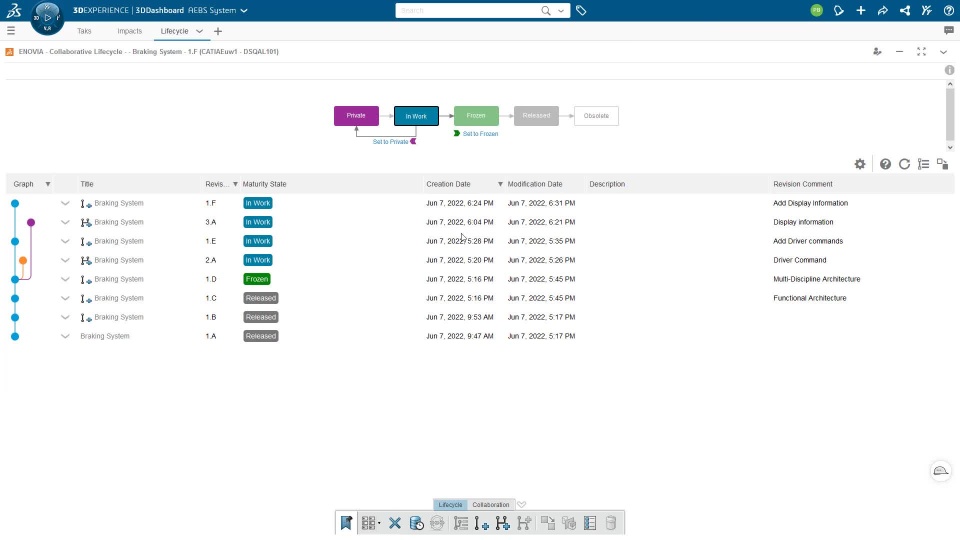Open the Lifecycle tab dropdown arrow

[199, 31]
